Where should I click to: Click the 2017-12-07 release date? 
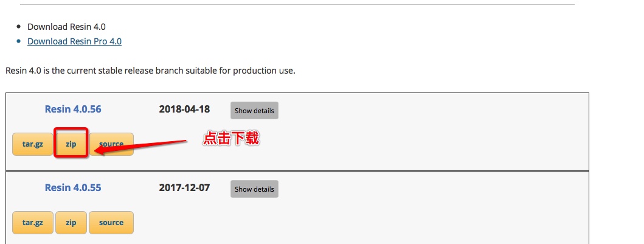[184, 188]
